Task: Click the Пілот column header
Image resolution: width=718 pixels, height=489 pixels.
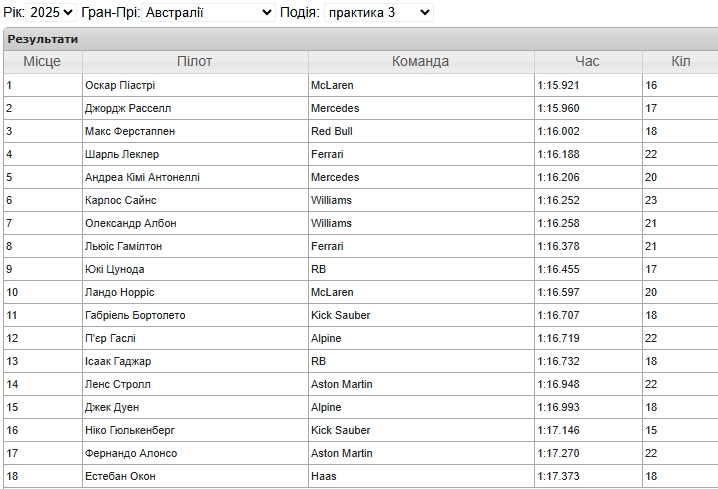Action: click(x=195, y=61)
